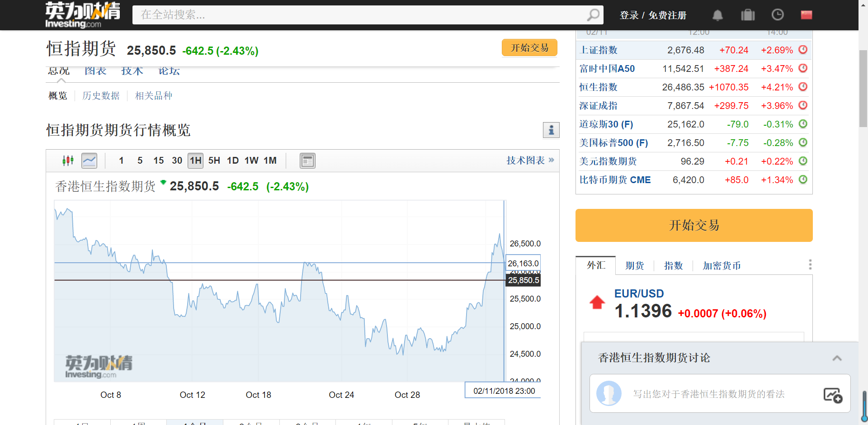Viewport: 868px width, 425px height.
Task: Click the search magnifier icon
Action: [x=593, y=15]
